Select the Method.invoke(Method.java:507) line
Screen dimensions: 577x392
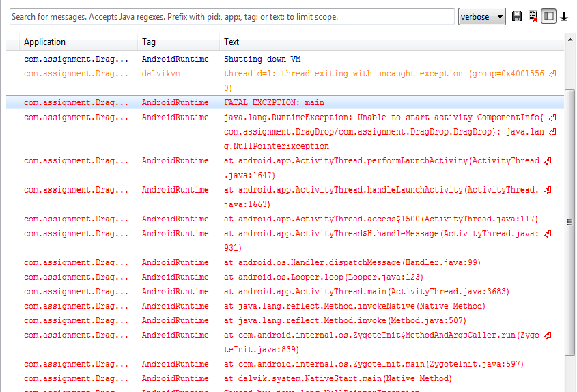click(x=285, y=320)
